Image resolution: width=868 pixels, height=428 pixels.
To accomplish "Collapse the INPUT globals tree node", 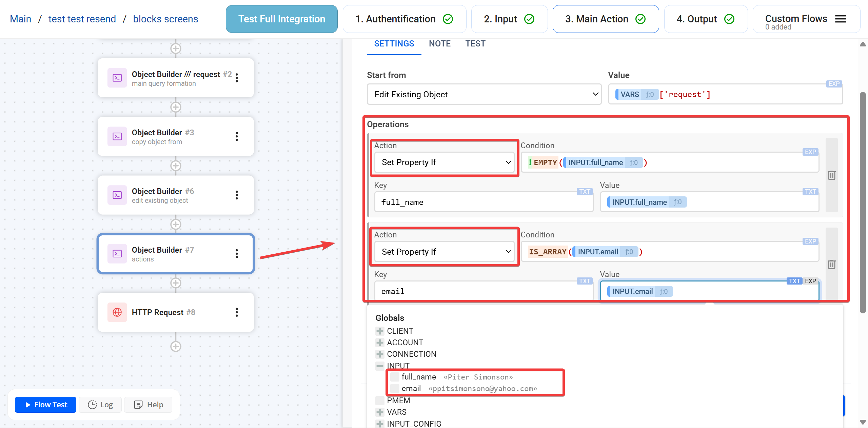I will click(x=380, y=366).
